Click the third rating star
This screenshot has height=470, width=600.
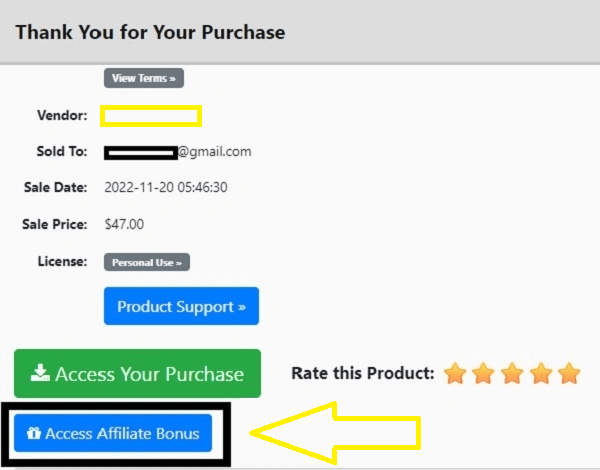pyautogui.click(x=512, y=374)
